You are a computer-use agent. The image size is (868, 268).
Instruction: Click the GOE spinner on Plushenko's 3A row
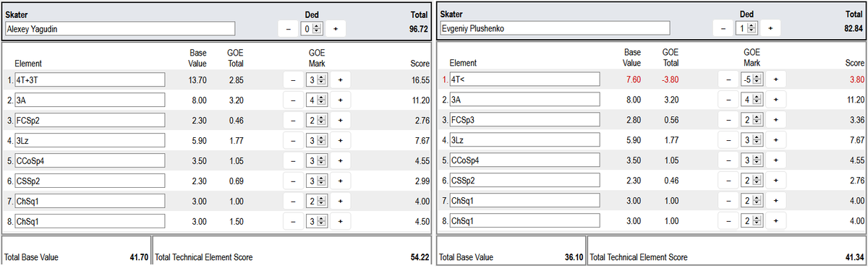[752, 100]
